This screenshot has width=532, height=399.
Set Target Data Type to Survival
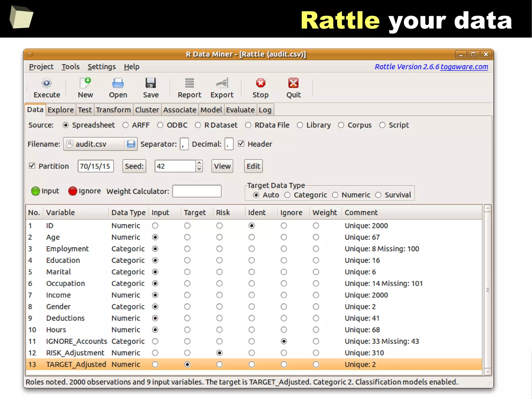pos(378,195)
